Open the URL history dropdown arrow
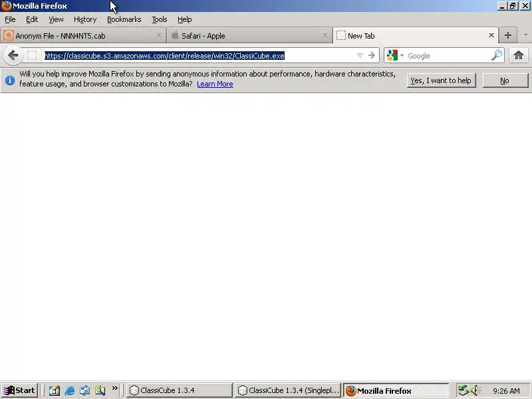This screenshot has height=399, width=532. click(360, 55)
